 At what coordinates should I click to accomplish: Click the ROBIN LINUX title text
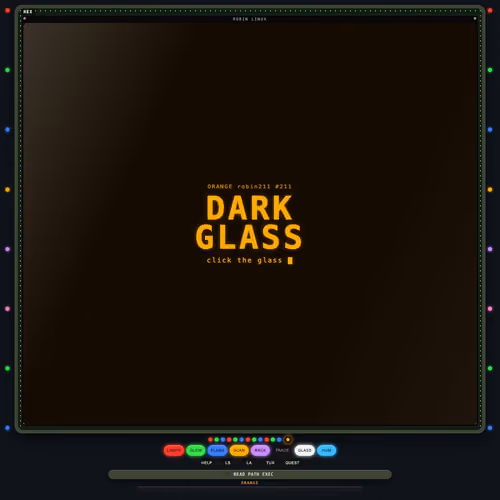pos(250,19)
